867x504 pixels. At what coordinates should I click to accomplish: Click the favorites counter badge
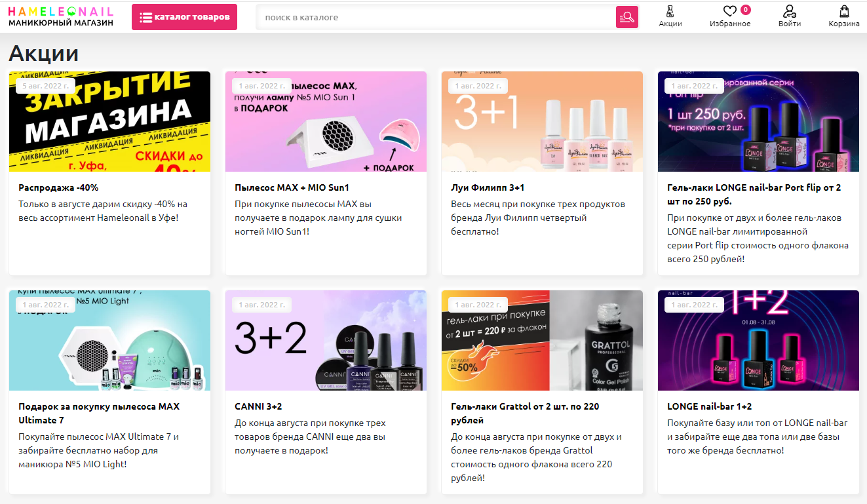coord(745,9)
